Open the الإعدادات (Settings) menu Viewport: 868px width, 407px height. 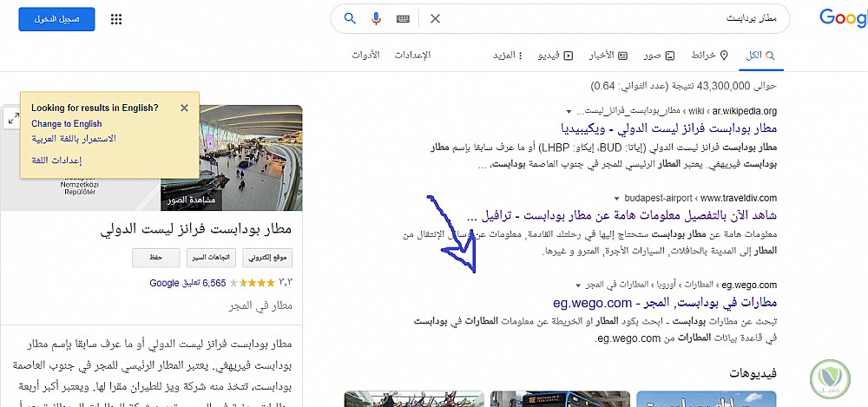pyautogui.click(x=412, y=56)
